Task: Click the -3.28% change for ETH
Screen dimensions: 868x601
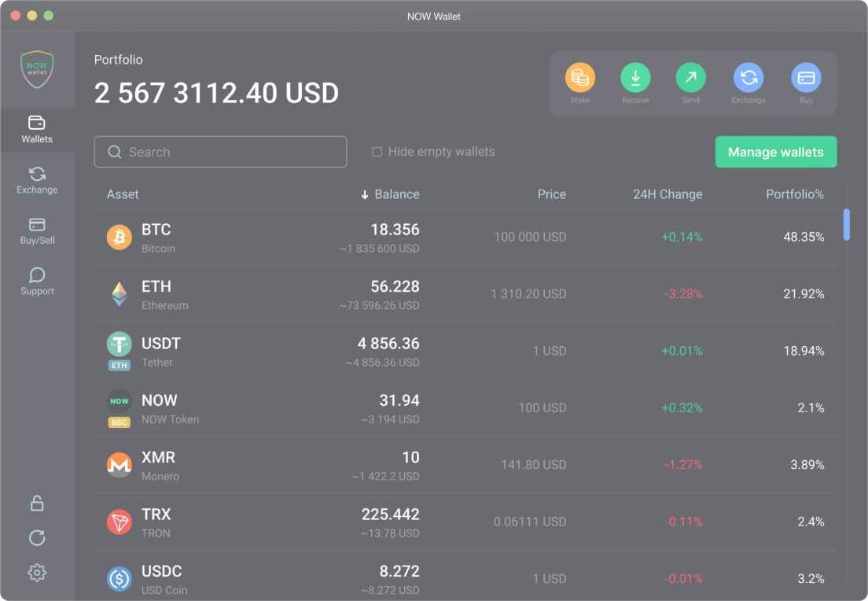Action: pyautogui.click(x=684, y=294)
